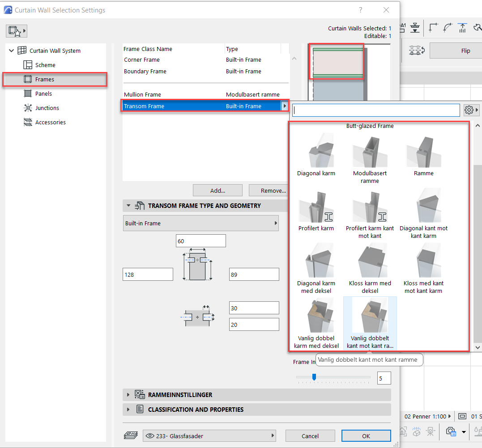
Task: Click the field showing 20
Action: click(254, 325)
